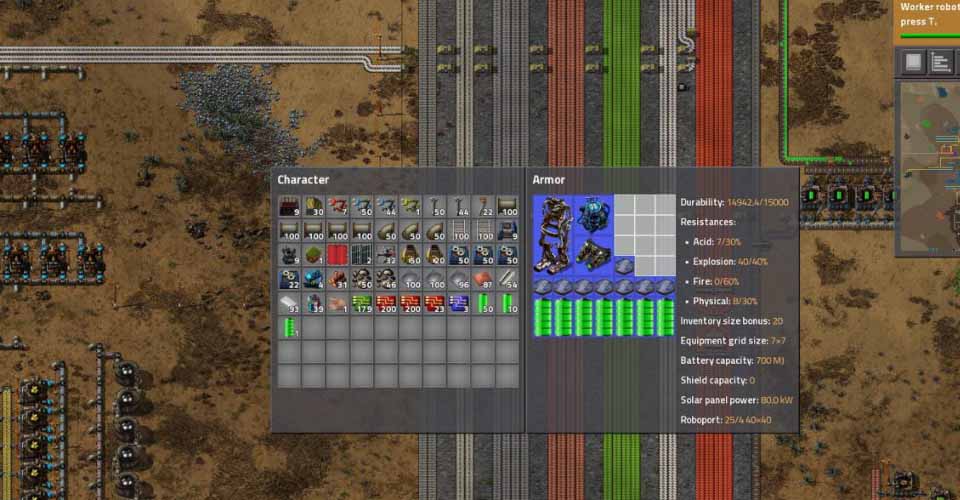The image size is (960, 500).
Task: Click the Durability 14942.4/15000 line
Action: (735, 203)
